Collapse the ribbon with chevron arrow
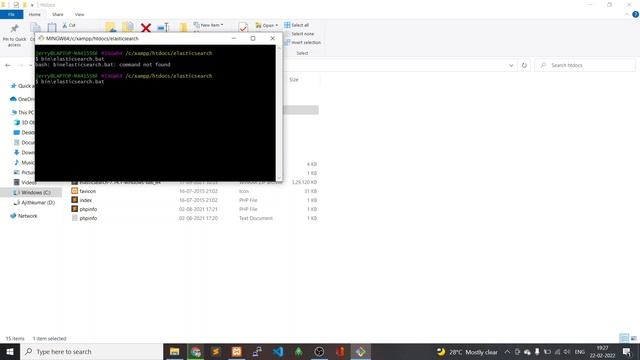This screenshot has width=640, height=360. tap(627, 14)
